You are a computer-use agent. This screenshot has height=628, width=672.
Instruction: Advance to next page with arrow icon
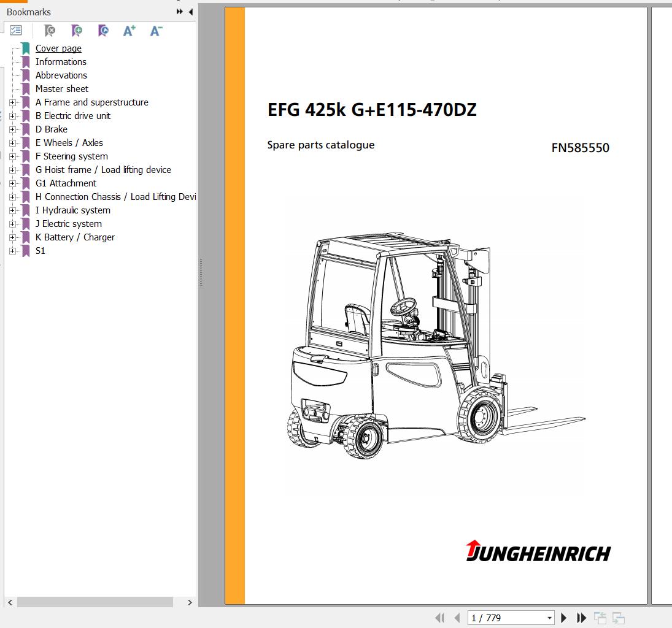pyautogui.click(x=563, y=618)
